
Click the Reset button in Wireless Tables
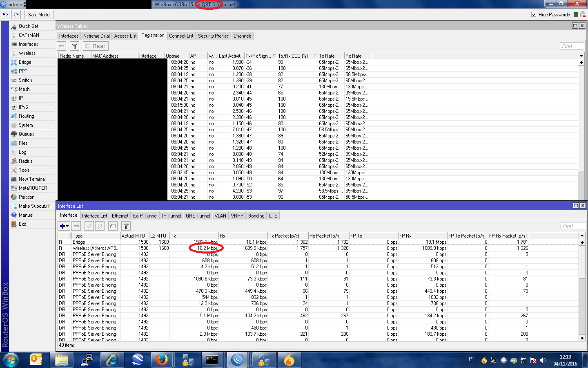pos(96,46)
